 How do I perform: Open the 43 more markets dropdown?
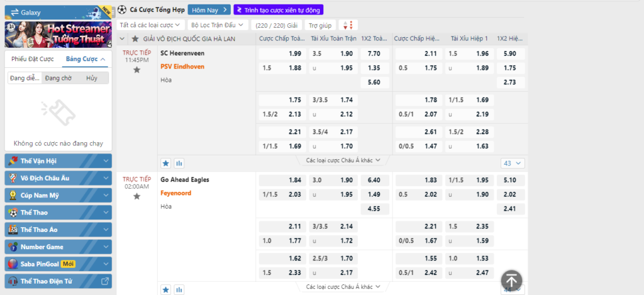(513, 163)
